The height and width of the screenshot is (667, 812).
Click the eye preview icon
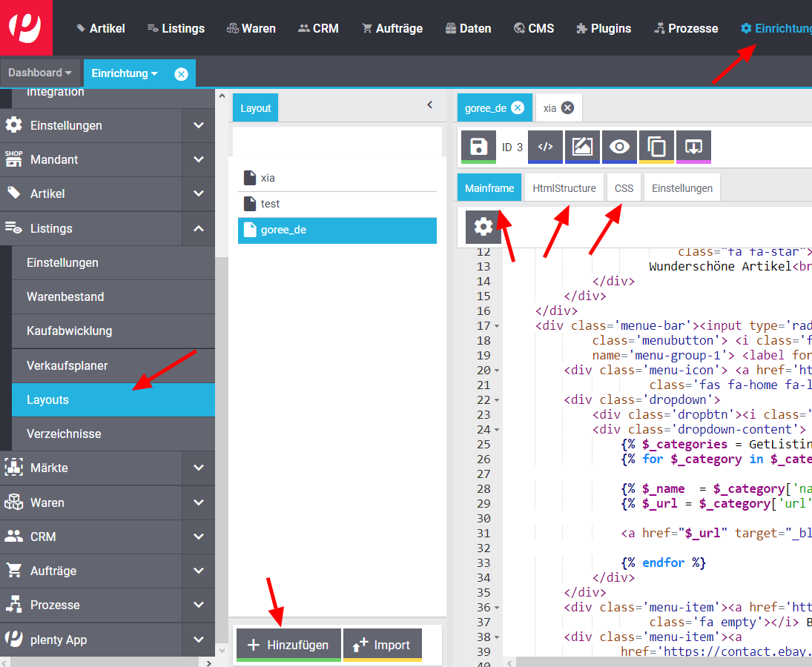click(619, 147)
